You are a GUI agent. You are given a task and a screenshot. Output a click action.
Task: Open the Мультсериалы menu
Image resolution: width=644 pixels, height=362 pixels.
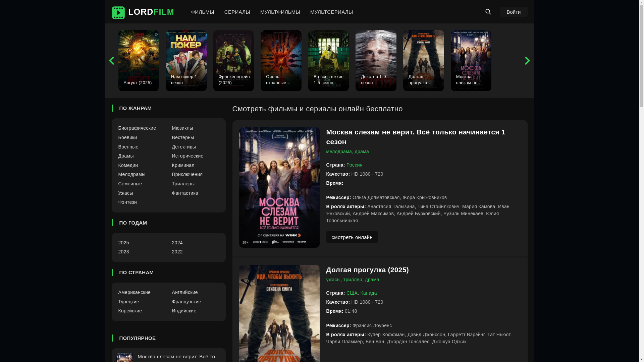(331, 12)
